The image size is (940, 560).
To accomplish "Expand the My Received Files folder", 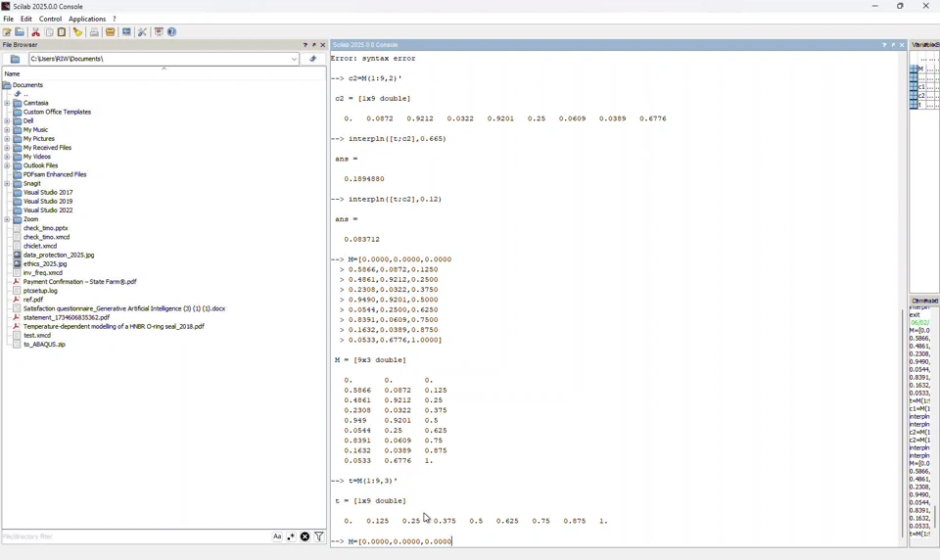I will click(x=7, y=148).
